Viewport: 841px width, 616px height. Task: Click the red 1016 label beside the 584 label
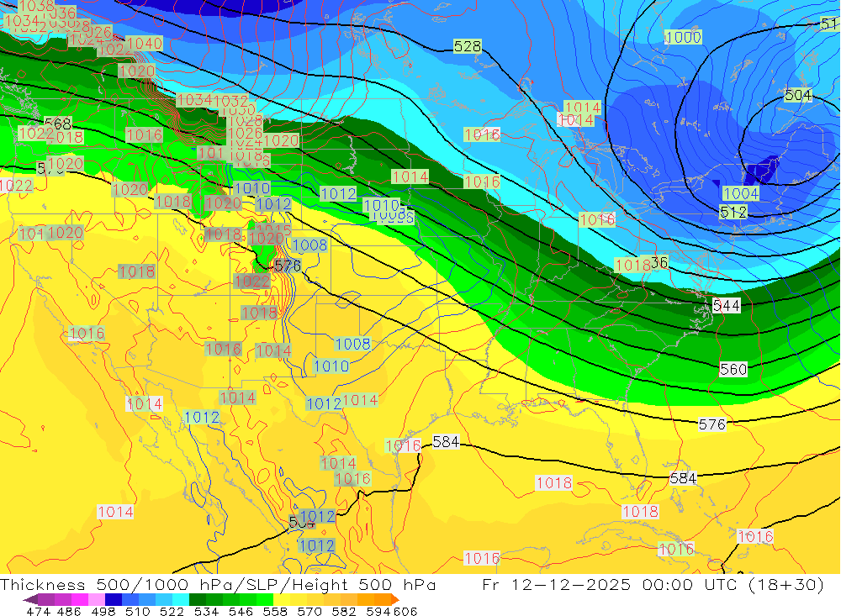[x=403, y=445]
